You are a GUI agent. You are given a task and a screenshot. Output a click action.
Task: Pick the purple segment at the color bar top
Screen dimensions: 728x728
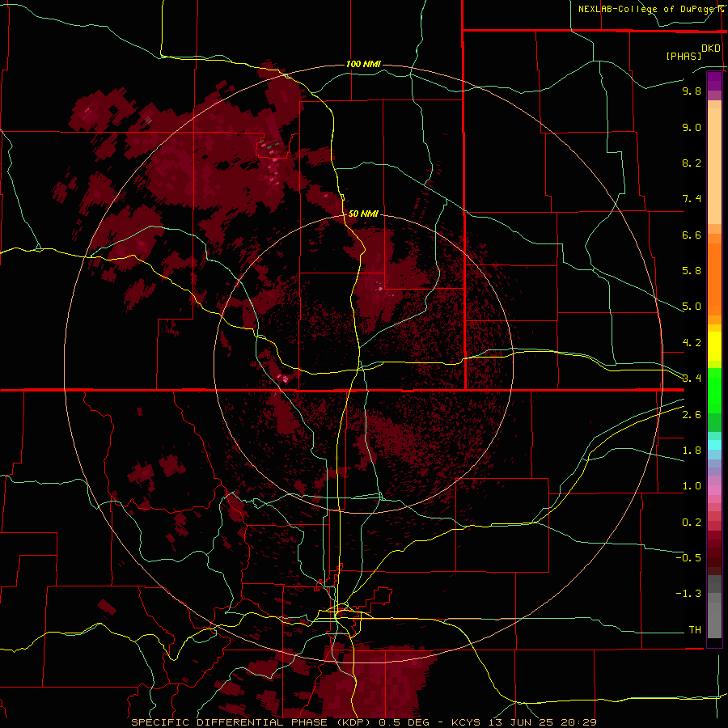point(714,81)
